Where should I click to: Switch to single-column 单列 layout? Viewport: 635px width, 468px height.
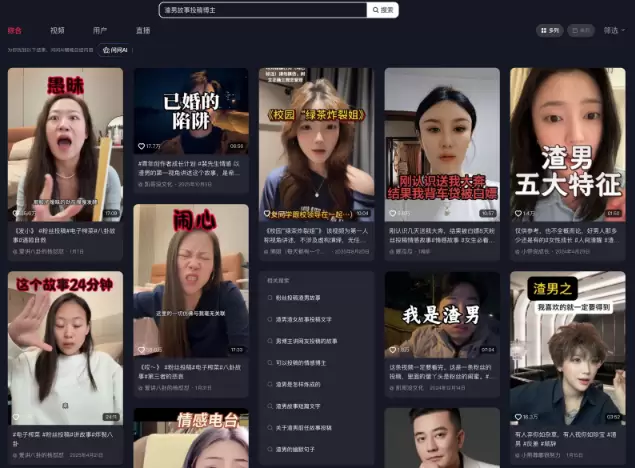tap(581, 30)
